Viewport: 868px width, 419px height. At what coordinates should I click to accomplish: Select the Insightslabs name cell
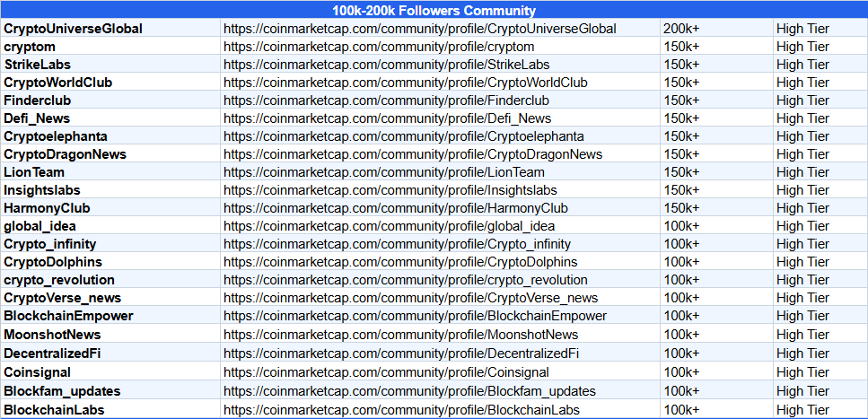110,190
